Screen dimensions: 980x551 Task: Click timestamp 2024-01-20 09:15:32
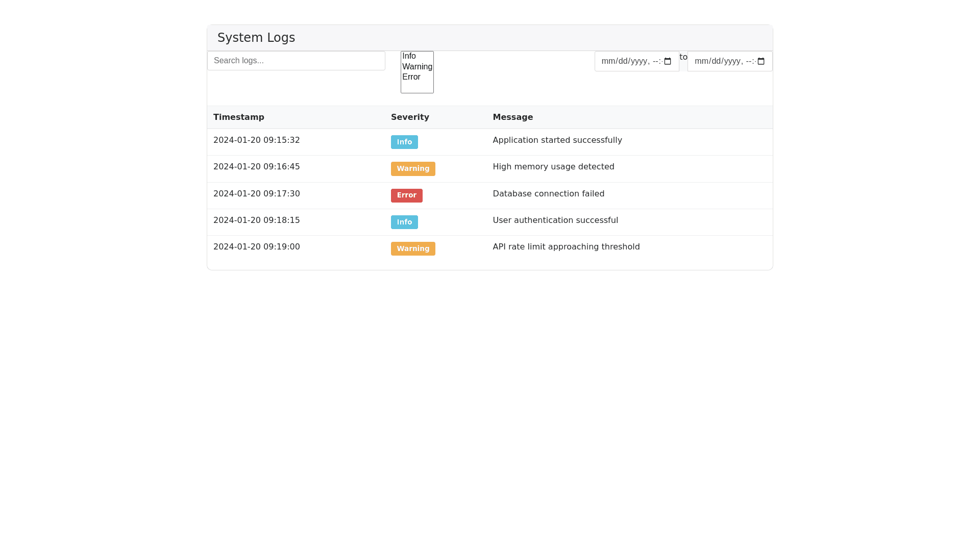[256, 140]
